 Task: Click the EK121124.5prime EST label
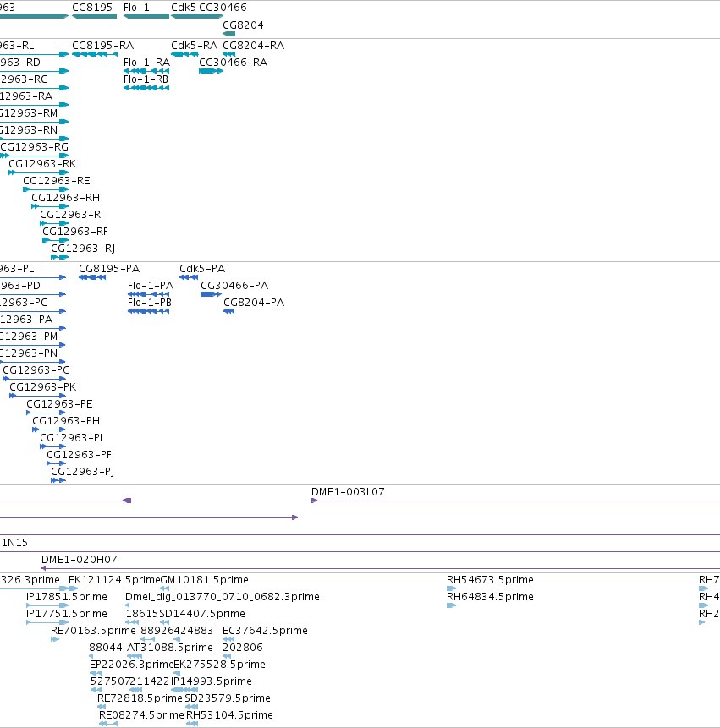114,580
